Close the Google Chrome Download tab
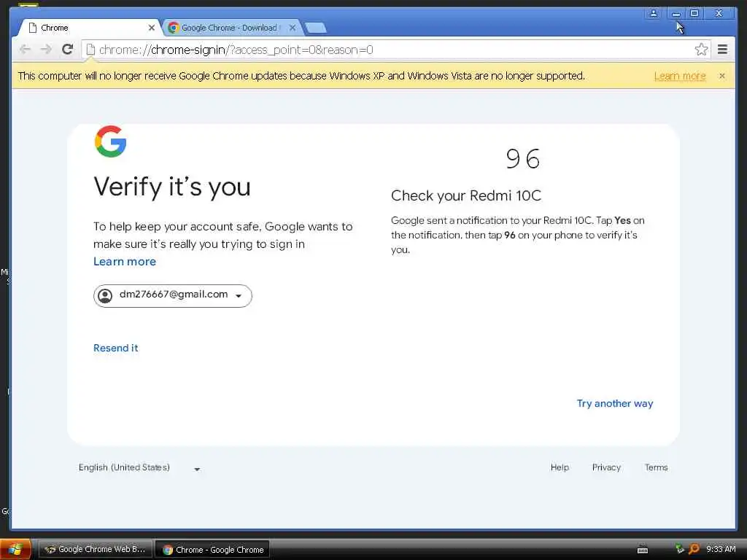Screen dimensions: 747x560 click(x=293, y=28)
